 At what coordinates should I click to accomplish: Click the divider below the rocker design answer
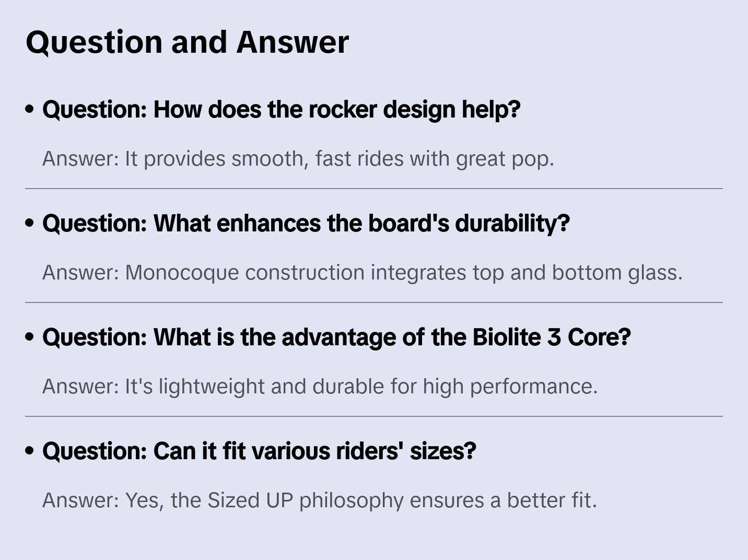point(374,189)
